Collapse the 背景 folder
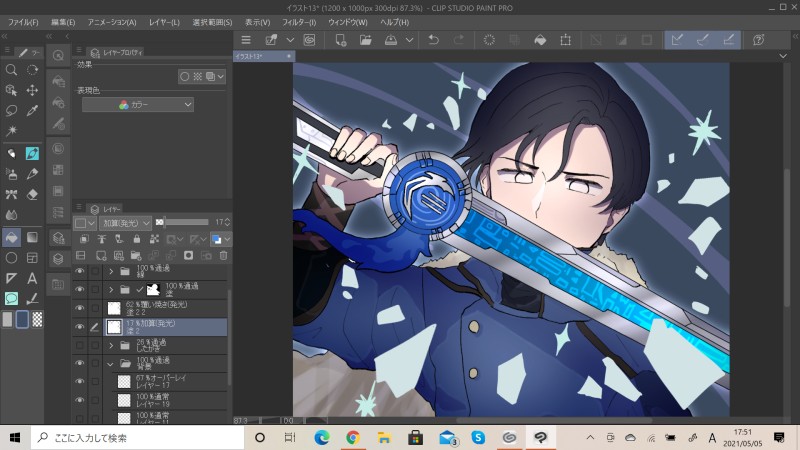The height and width of the screenshot is (450, 800). [110, 364]
